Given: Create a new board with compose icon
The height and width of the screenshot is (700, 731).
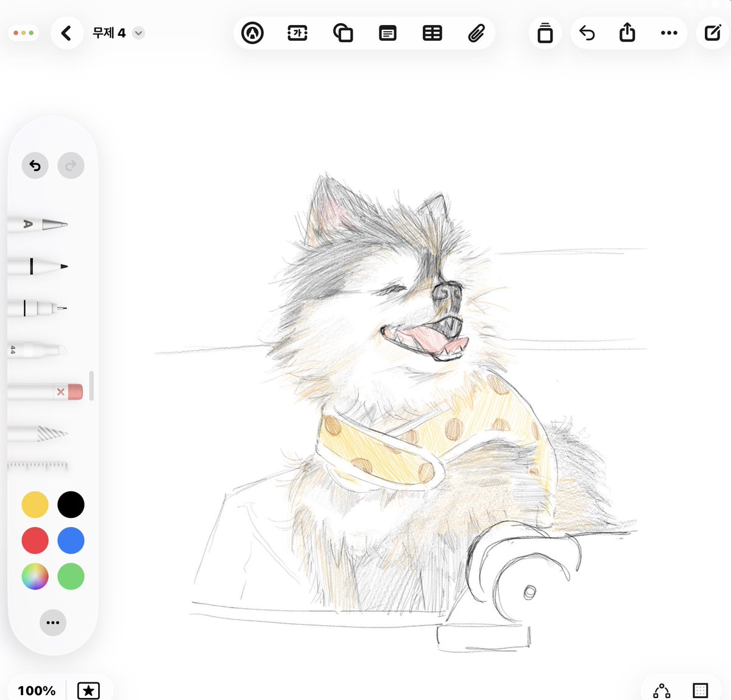Looking at the screenshot, I should click(713, 33).
